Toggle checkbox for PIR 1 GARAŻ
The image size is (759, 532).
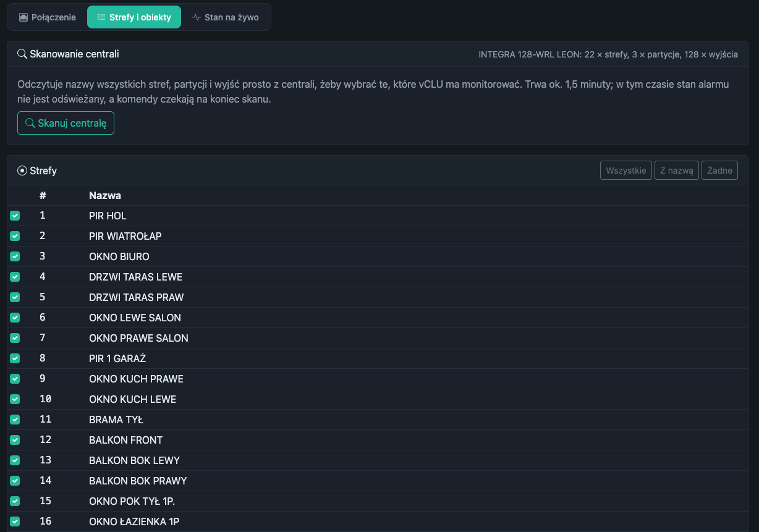tap(15, 358)
